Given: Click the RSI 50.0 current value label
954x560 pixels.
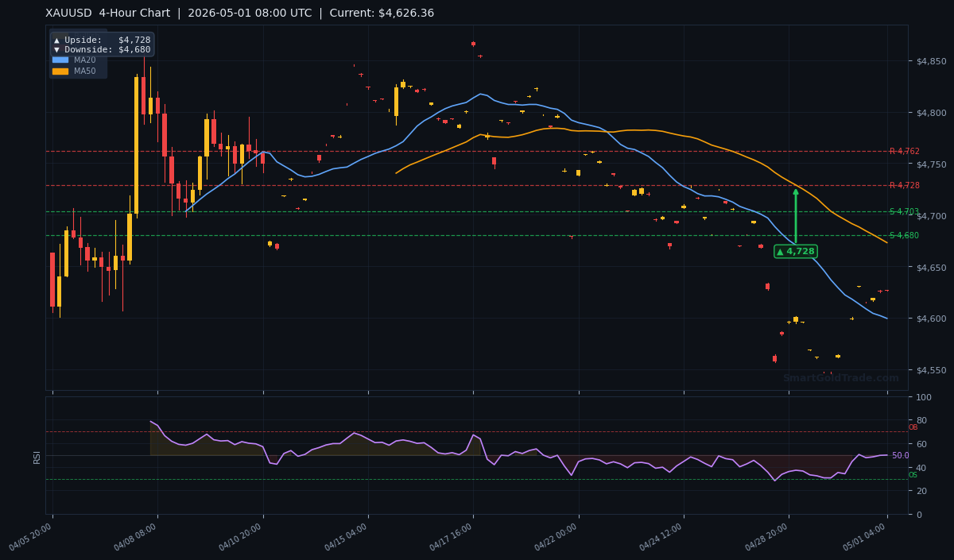Looking at the screenshot, I should click(x=900, y=456).
